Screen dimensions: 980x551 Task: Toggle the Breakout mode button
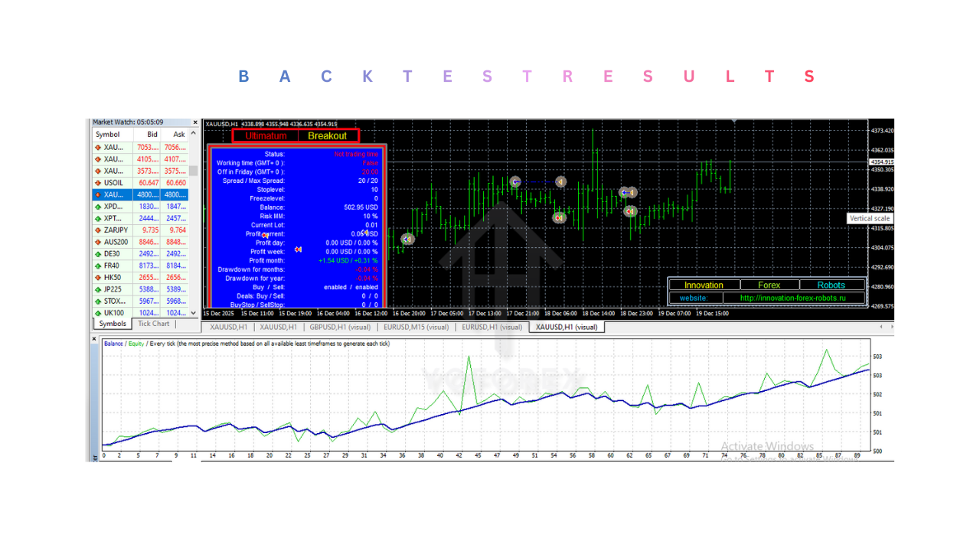click(x=328, y=135)
